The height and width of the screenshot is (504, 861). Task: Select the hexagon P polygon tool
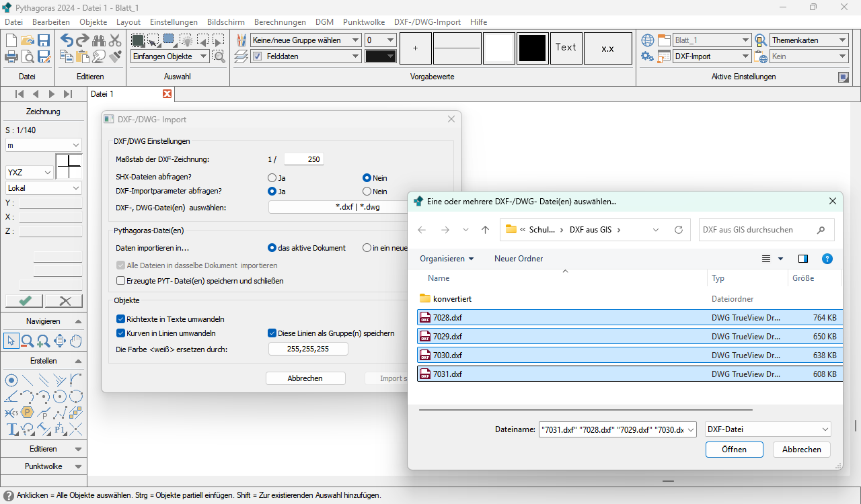pyautogui.click(x=28, y=413)
